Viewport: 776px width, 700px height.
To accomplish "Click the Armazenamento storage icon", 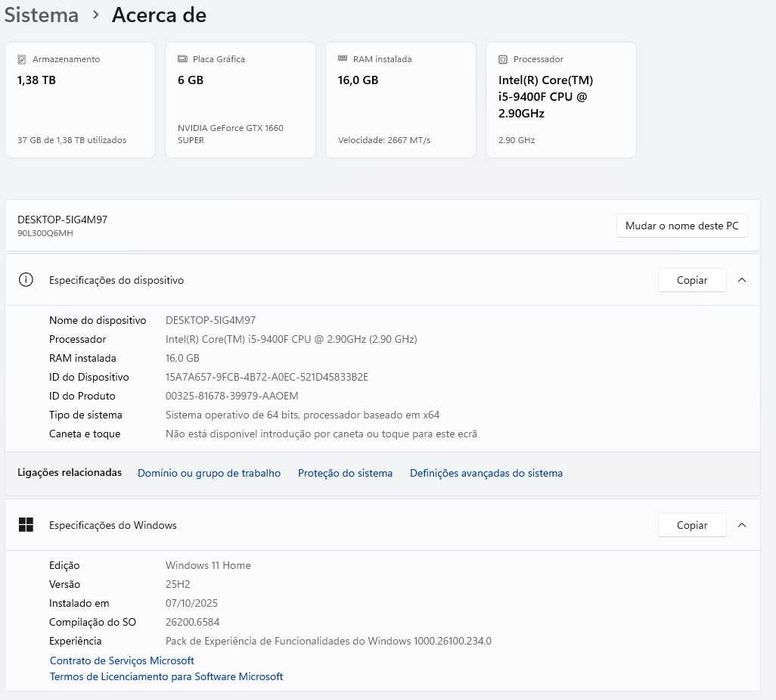I will (22, 60).
